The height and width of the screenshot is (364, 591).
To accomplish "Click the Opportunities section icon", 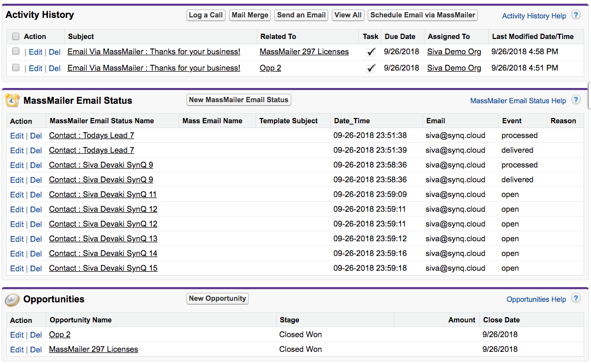I will (13, 300).
